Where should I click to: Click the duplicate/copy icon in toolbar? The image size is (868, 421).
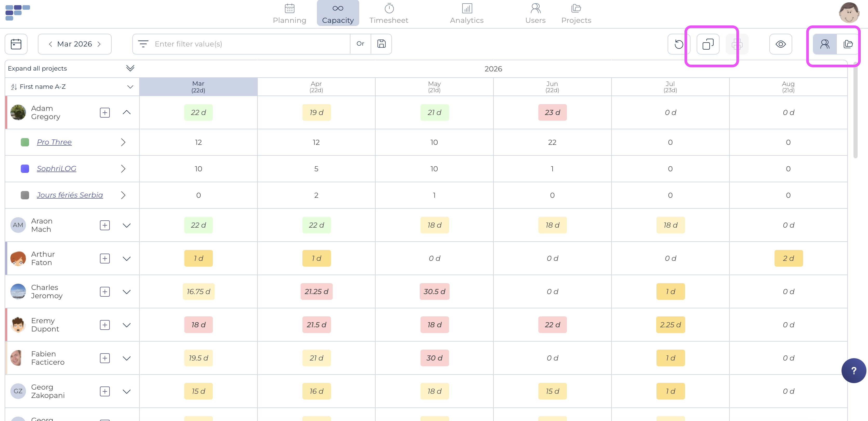(x=708, y=44)
